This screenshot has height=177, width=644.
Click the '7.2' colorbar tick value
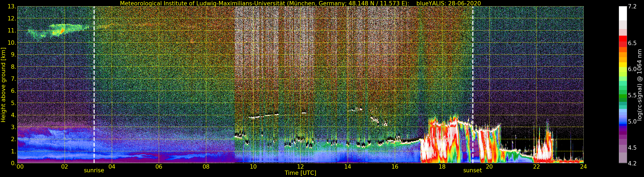click(632, 6)
